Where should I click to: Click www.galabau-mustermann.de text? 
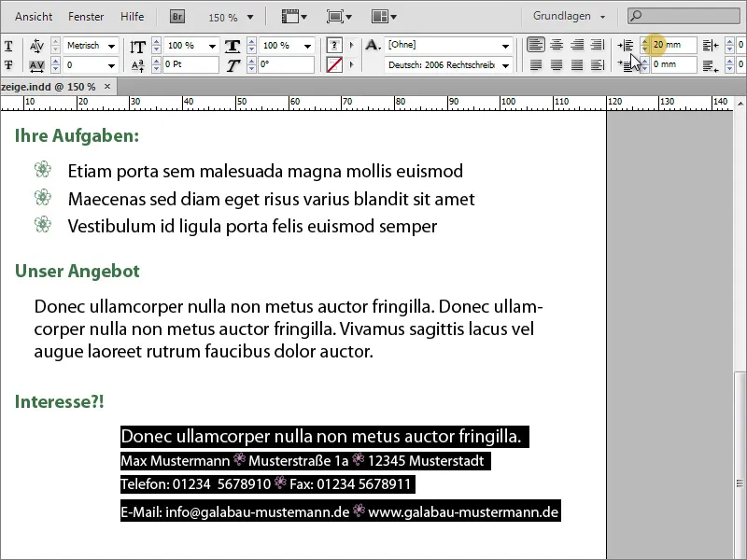click(x=463, y=511)
